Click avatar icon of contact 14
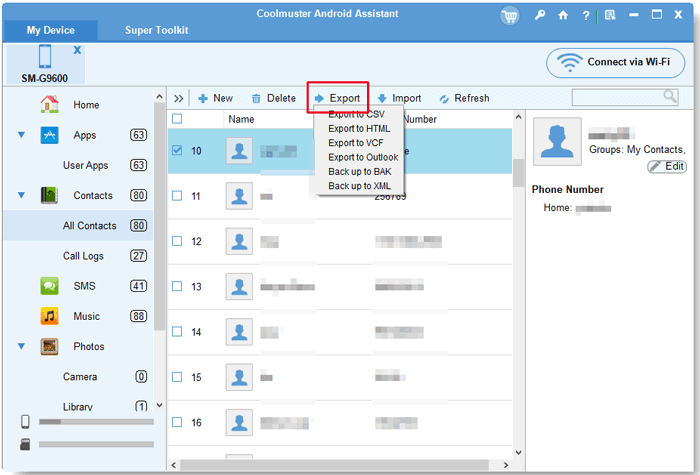 239,332
